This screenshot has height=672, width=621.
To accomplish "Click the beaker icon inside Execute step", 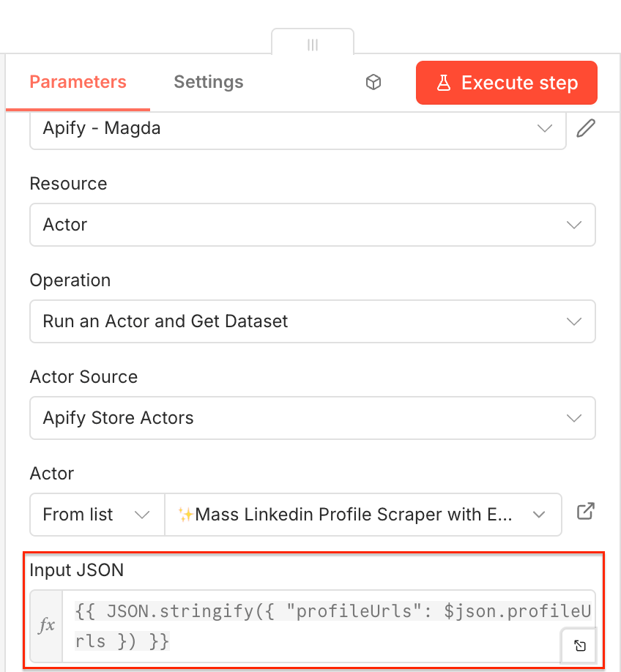I will click(444, 83).
